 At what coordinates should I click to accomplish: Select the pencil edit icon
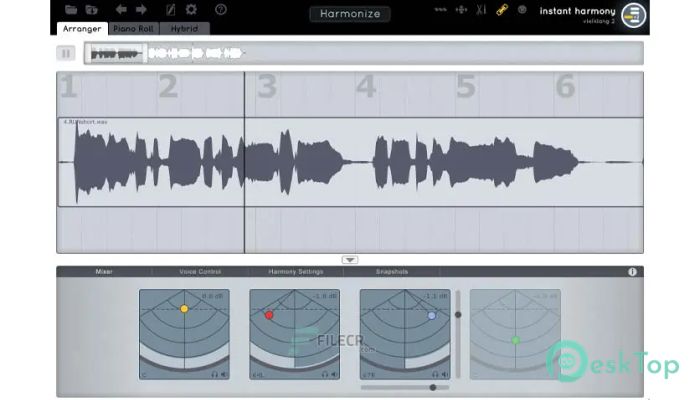point(171,9)
